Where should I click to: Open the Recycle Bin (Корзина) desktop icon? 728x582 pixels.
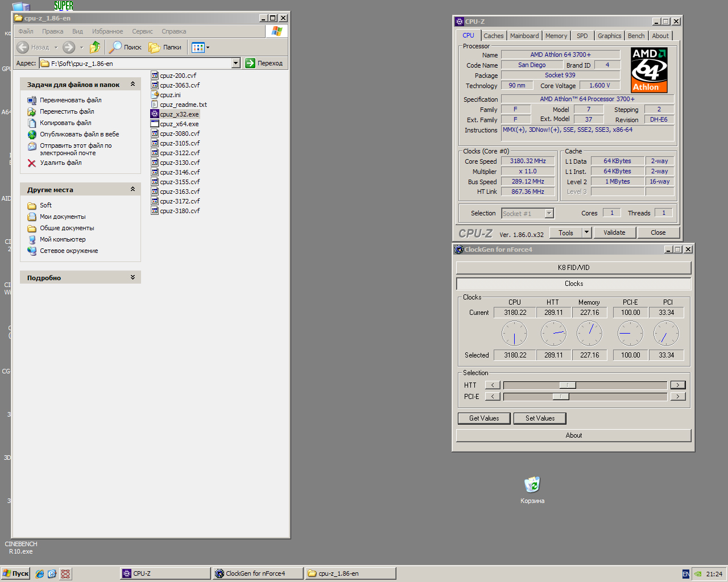[x=532, y=485]
